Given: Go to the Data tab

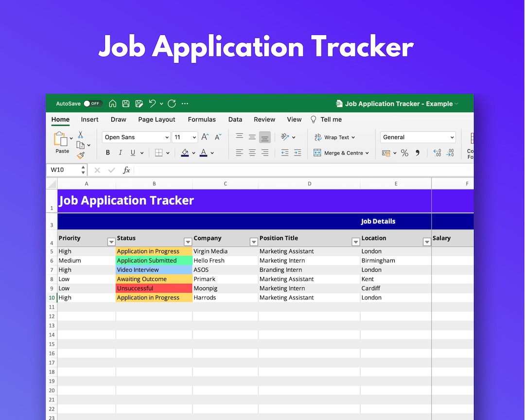Looking at the screenshot, I should pos(235,120).
